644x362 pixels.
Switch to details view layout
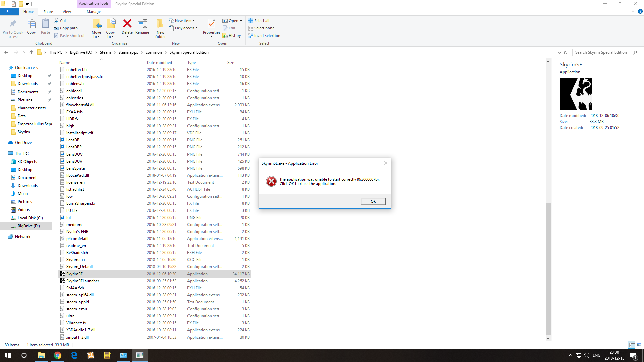pos(632,345)
